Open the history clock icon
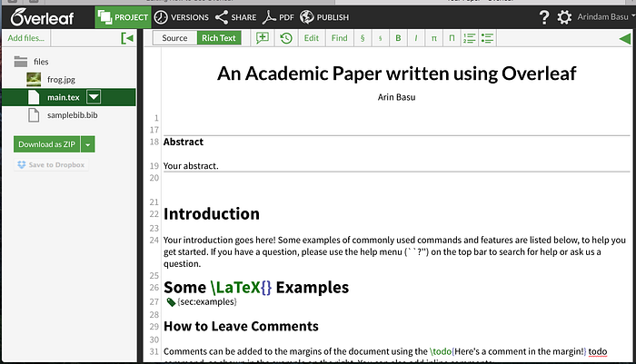Viewport: 636px width, 364px height. tap(286, 38)
